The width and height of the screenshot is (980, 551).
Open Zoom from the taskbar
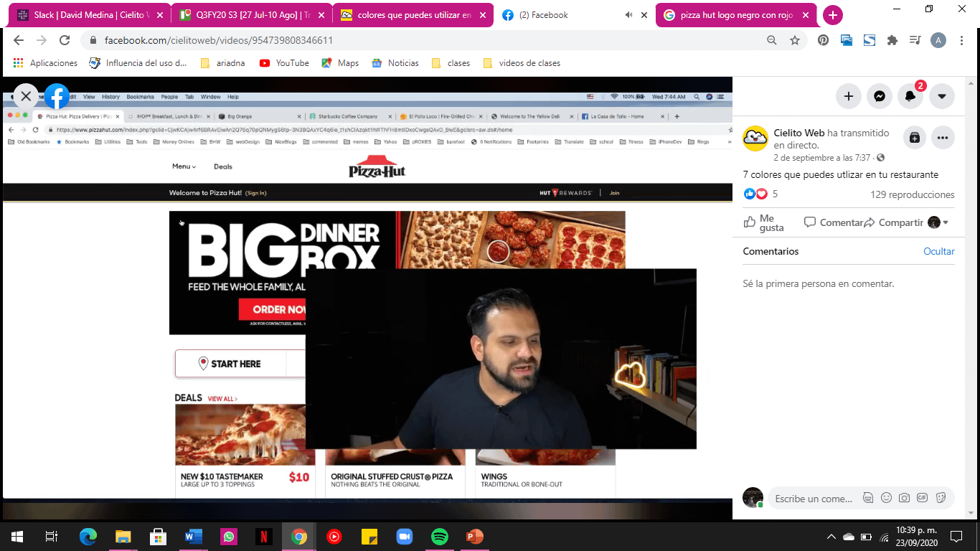[405, 537]
